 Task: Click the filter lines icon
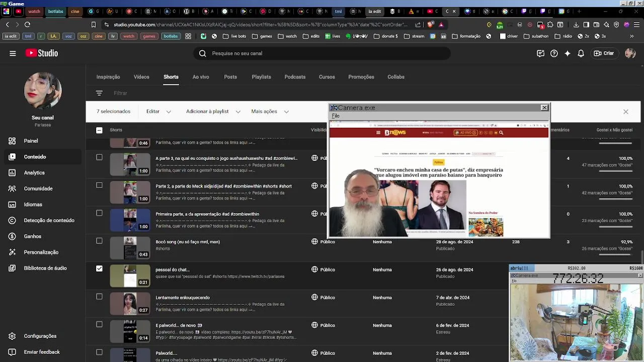point(99,93)
